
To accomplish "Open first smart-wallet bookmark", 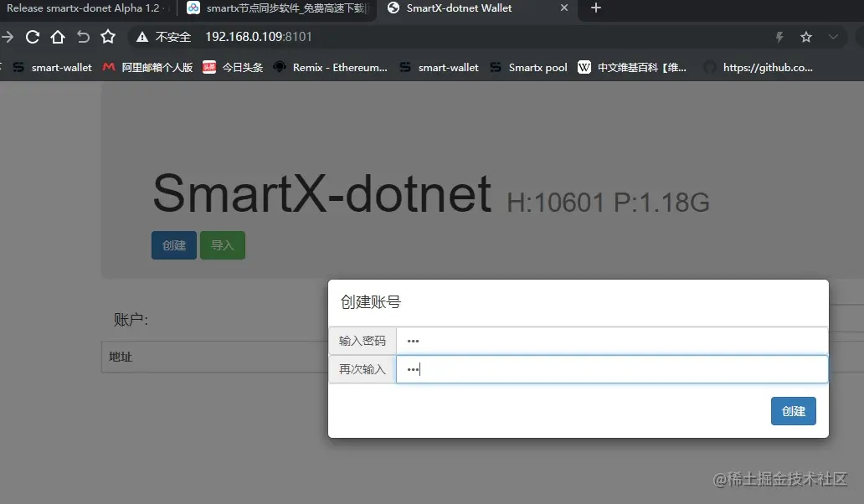I will [x=53, y=67].
